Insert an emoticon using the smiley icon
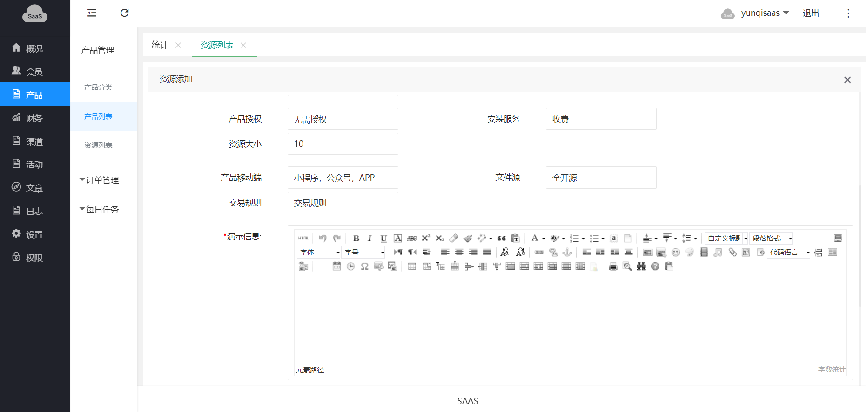Viewport: 868px width, 412px height. click(676, 253)
